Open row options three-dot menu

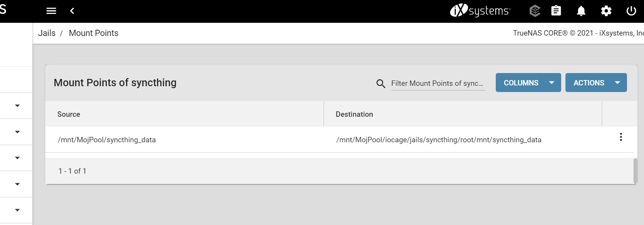[x=621, y=137]
